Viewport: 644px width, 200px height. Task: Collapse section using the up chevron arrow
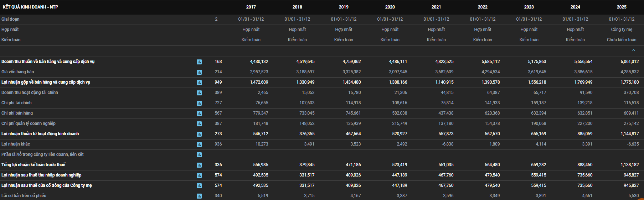click(633, 51)
